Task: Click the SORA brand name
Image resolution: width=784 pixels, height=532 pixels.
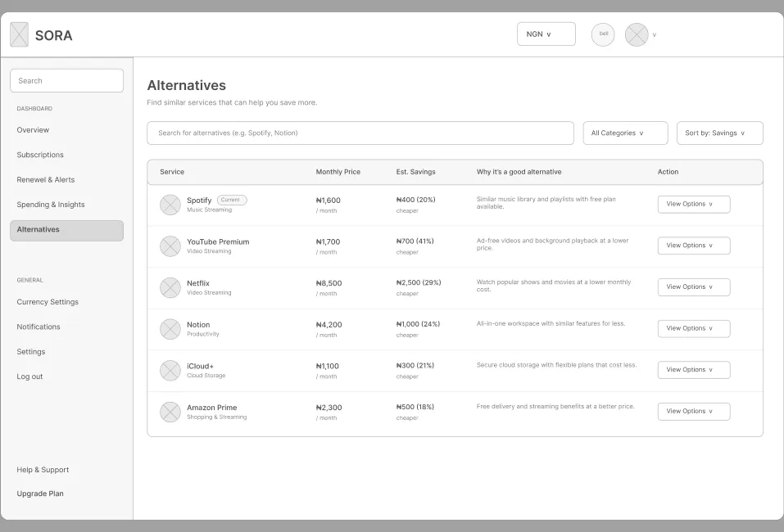Action: 53,35
